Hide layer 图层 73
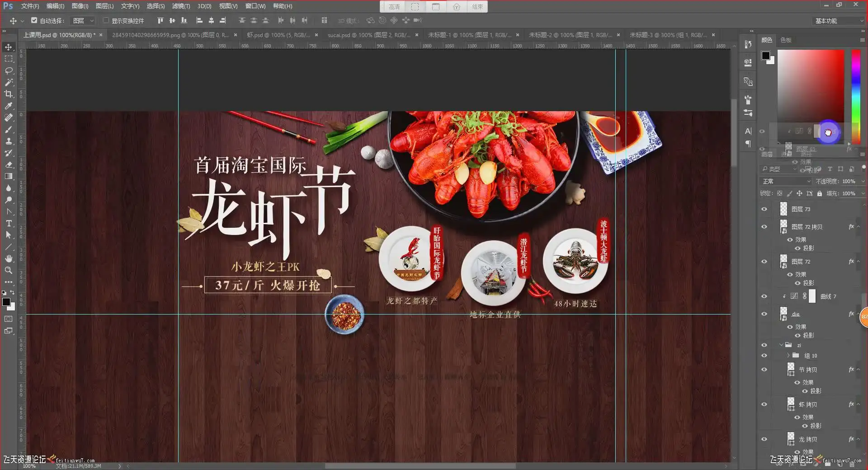Viewport: 868px width, 470px height. tap(764, 209)
